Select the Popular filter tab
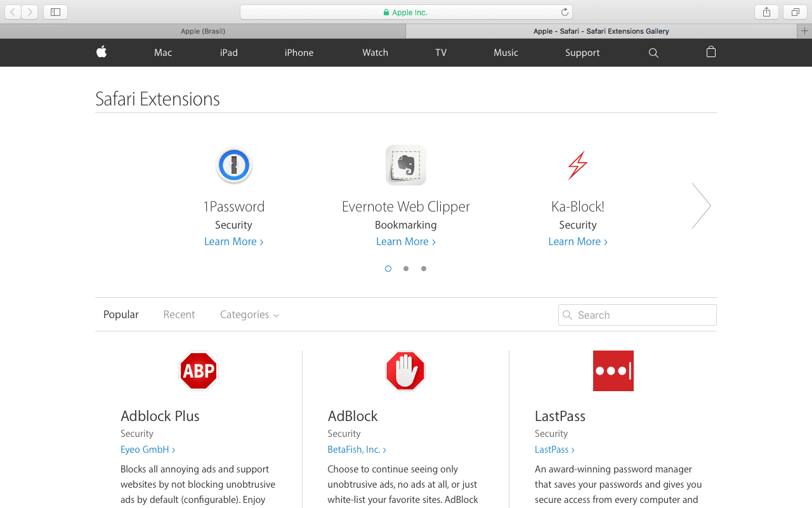812x508 pixels. 121,314
